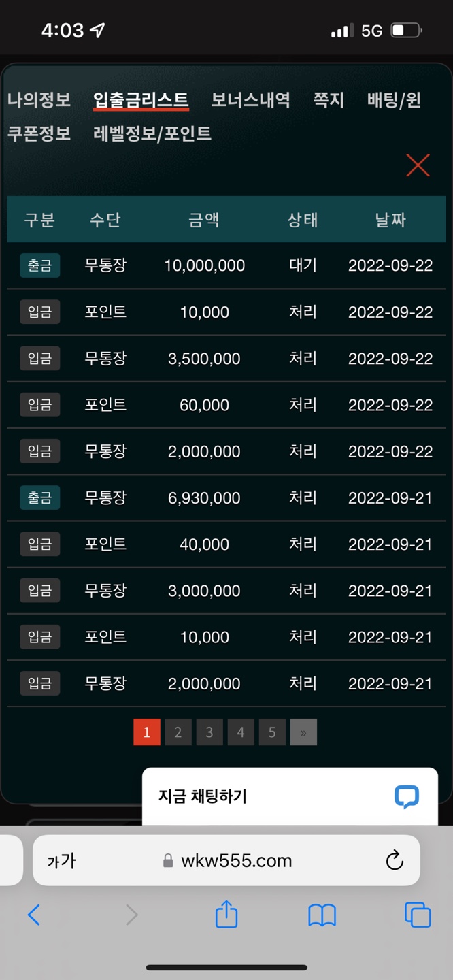Image resolution: width=453 pixels, height=980 pixels.
Task: Tap the Safari back arrow
Action: [x=34, y=915]
